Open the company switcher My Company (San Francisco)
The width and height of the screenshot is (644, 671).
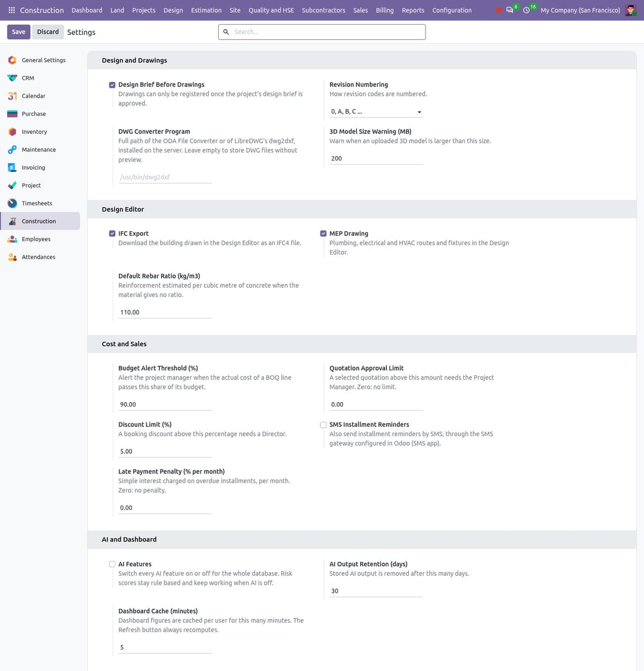tap(580, 10)
